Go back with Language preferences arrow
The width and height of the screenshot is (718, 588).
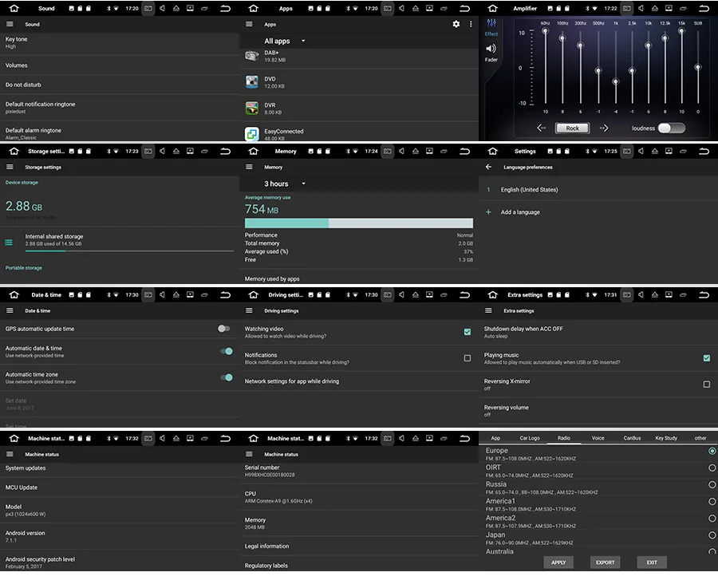(x=488, y=168)
